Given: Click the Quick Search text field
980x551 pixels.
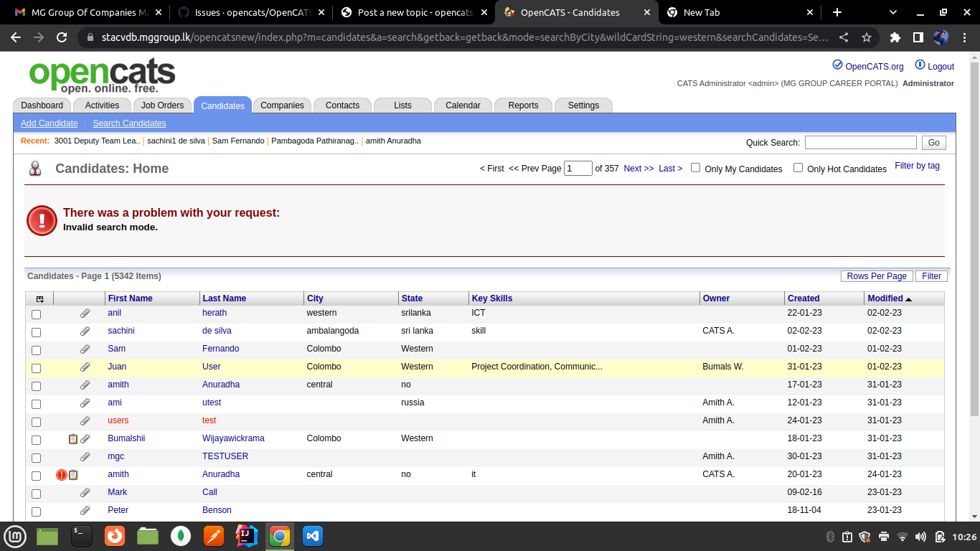Looking at the screenshot, I should pos(860,143).
